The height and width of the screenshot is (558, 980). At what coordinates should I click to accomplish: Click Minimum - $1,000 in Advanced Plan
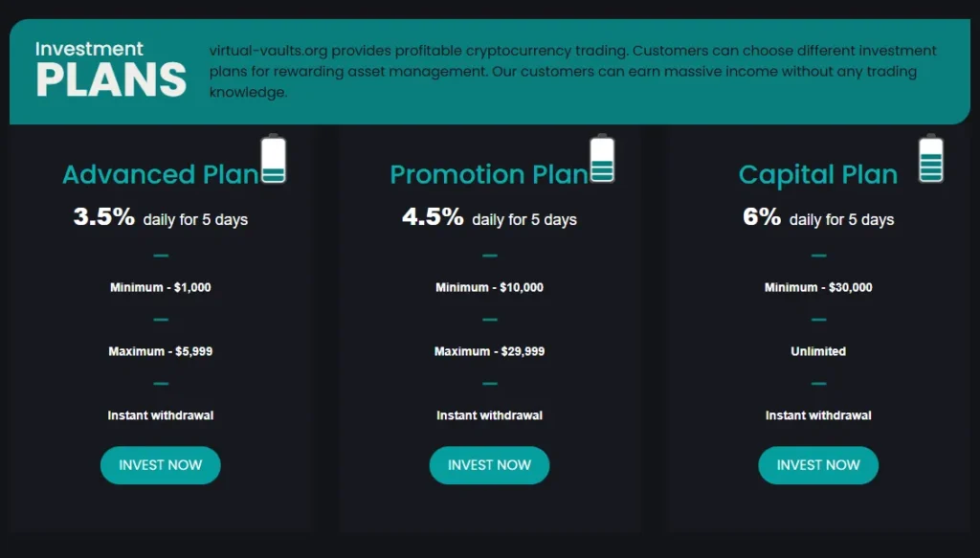(161, 287)
